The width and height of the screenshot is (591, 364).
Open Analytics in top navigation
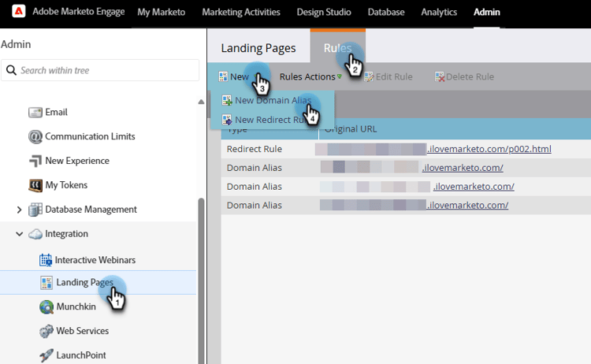(439, 12)
